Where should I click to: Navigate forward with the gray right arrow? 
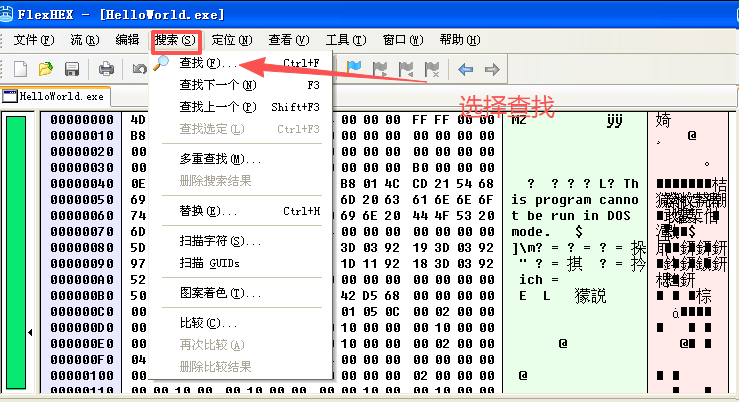click(x=492, y=70)
